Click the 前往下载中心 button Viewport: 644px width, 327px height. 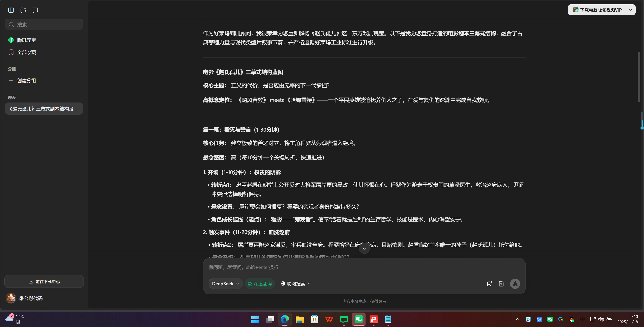(44, 281)
